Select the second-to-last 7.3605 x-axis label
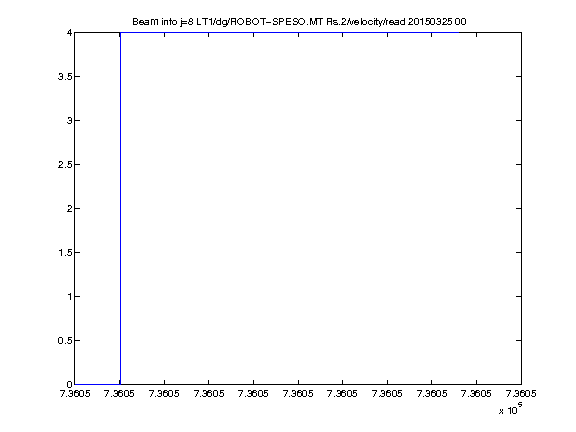The width and height of the screenshot is (576, 432). pos(476,394)
